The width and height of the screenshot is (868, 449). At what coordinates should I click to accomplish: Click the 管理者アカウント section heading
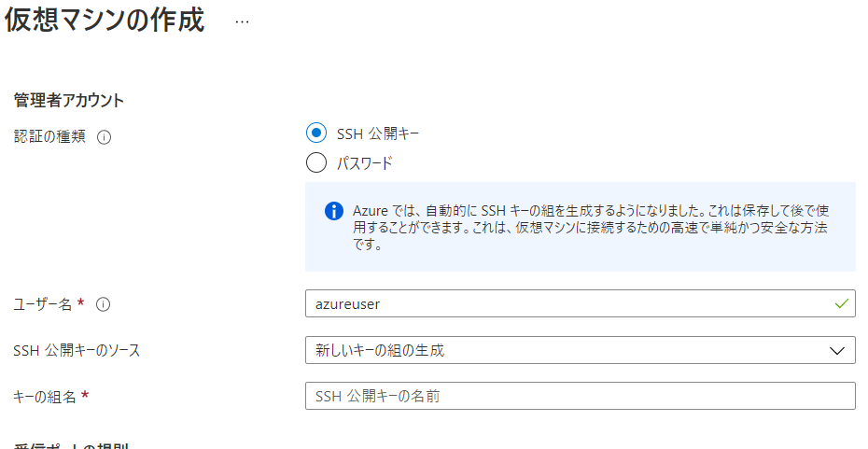(x=69, y=100)
